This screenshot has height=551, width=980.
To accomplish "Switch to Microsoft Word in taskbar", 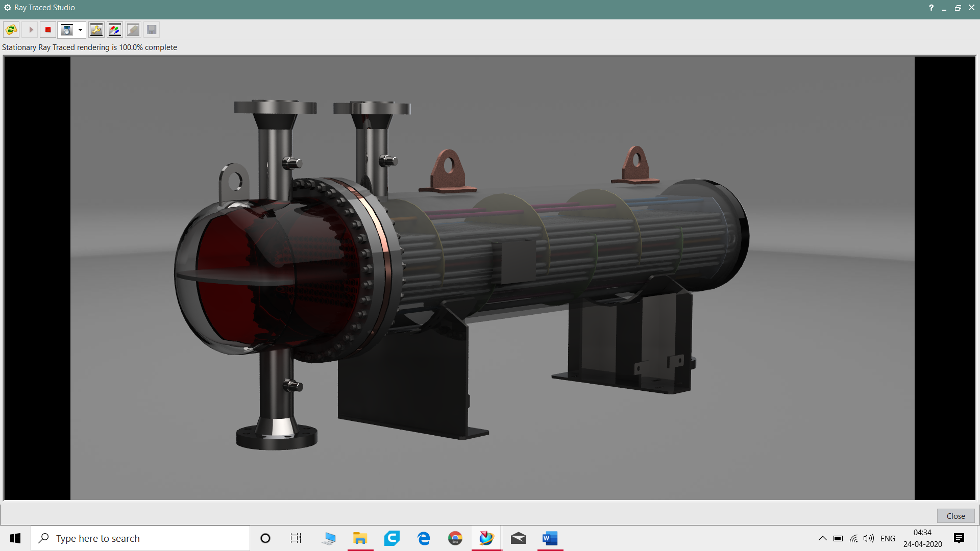I will click(550, 538).
